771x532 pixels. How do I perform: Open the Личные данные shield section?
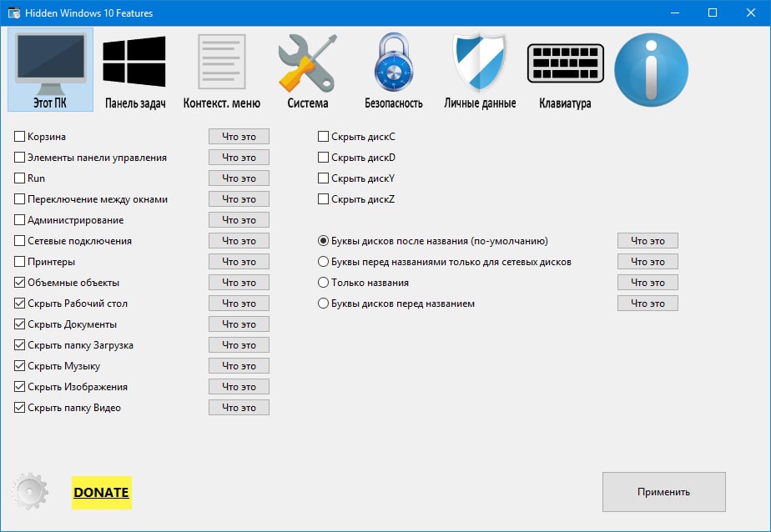(480, 70)
